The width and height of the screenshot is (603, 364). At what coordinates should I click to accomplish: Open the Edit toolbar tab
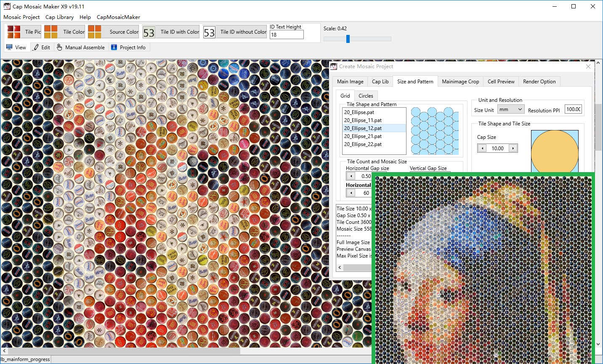41,48
